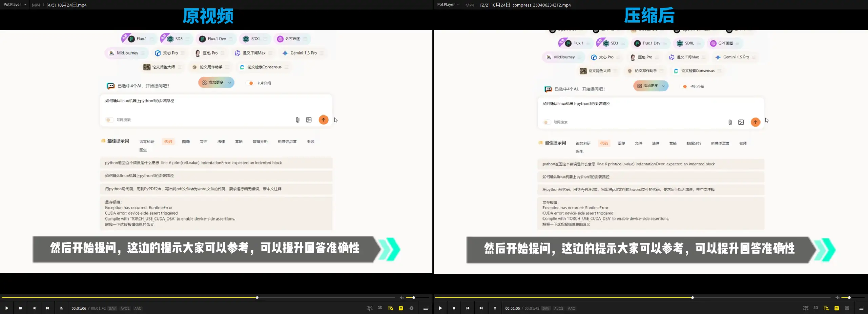Click the yellow subtitle icon in left player
The height and width of the screenshot is (314, 868).
401,308
